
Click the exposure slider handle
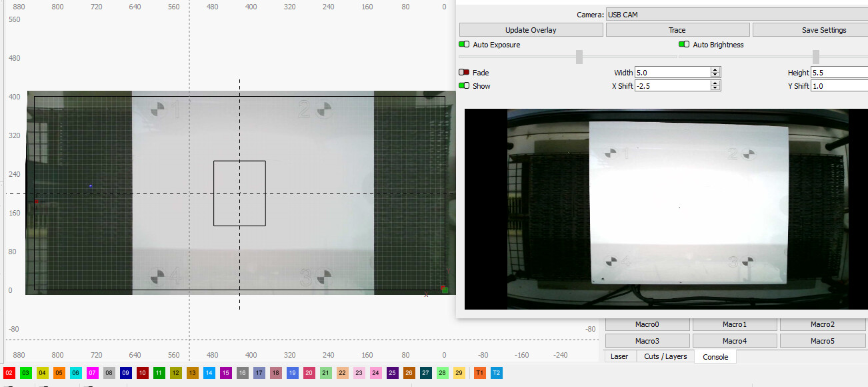[x=579, y=57]
